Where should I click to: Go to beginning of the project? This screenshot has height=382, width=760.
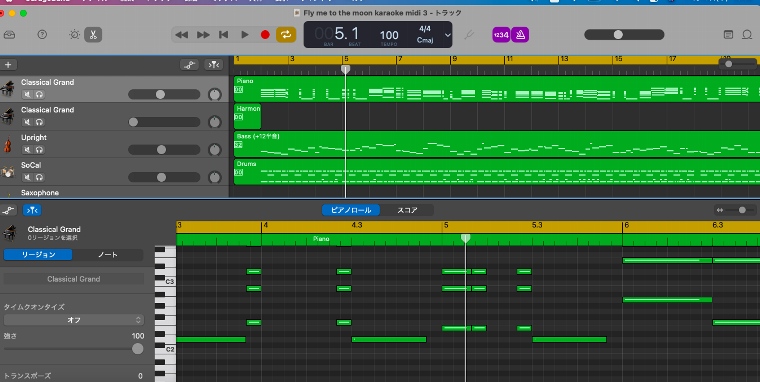click(223, 34)
